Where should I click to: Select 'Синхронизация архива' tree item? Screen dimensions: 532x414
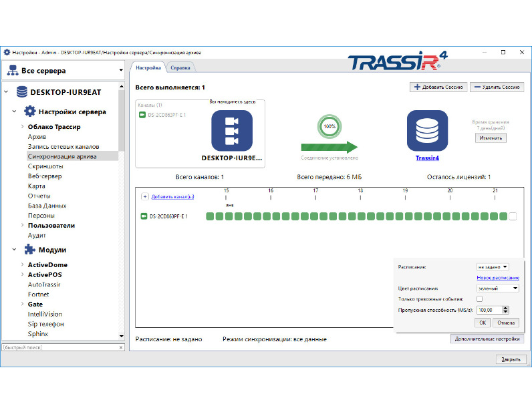coord(62,156)
